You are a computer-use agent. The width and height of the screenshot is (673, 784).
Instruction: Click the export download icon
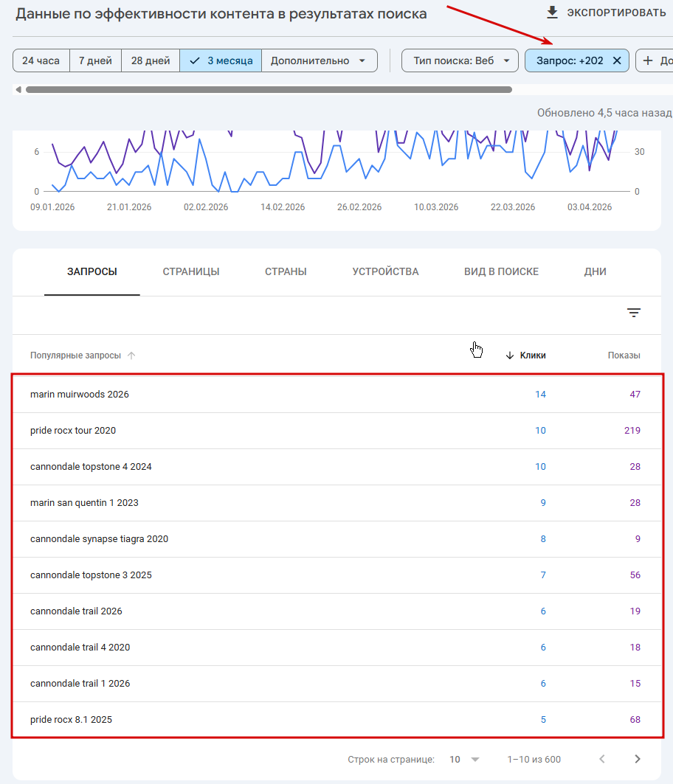coord(552,13)
